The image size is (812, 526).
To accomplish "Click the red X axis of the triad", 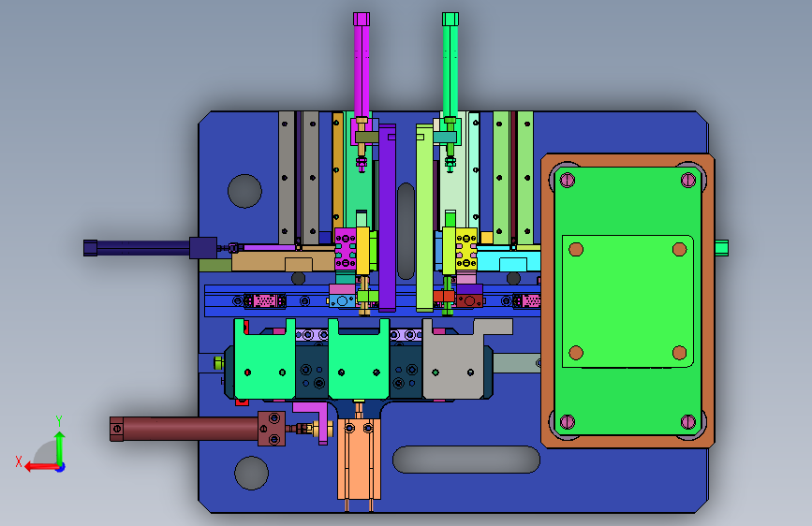I will coord(40,467).
